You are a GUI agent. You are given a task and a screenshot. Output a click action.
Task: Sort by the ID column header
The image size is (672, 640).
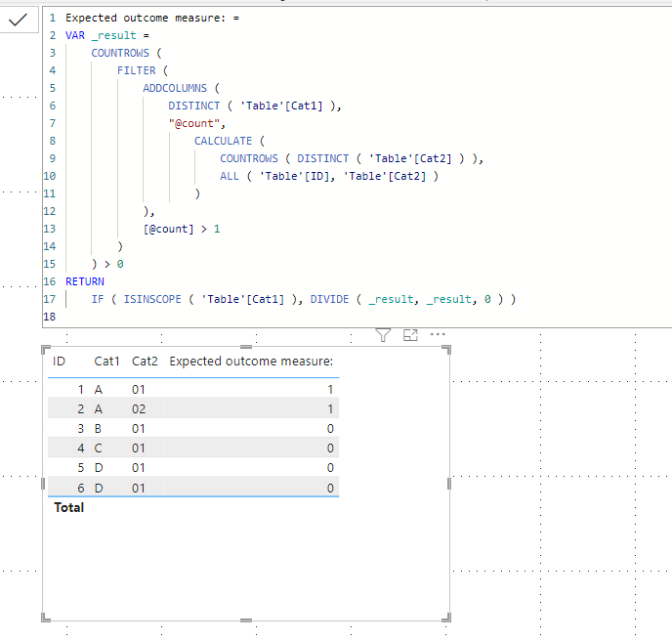(60, 362)
